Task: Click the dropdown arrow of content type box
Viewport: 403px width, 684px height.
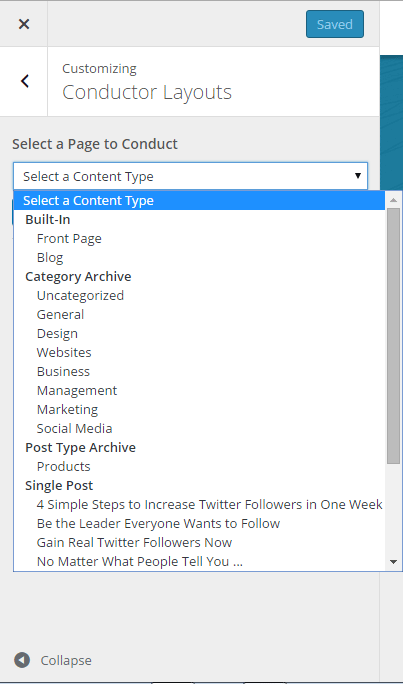Action: click(x=358, y=176)
